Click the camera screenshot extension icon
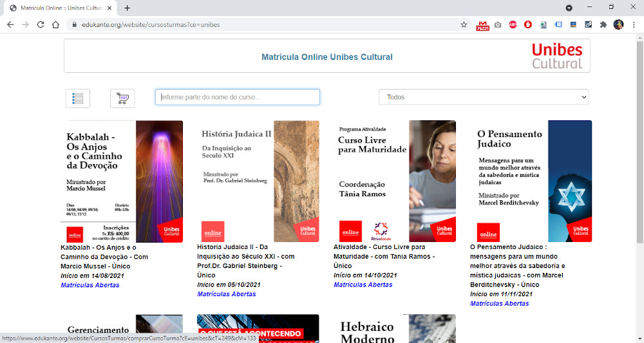This screenshot has height=343, width=644. click(x=498, y=24)
